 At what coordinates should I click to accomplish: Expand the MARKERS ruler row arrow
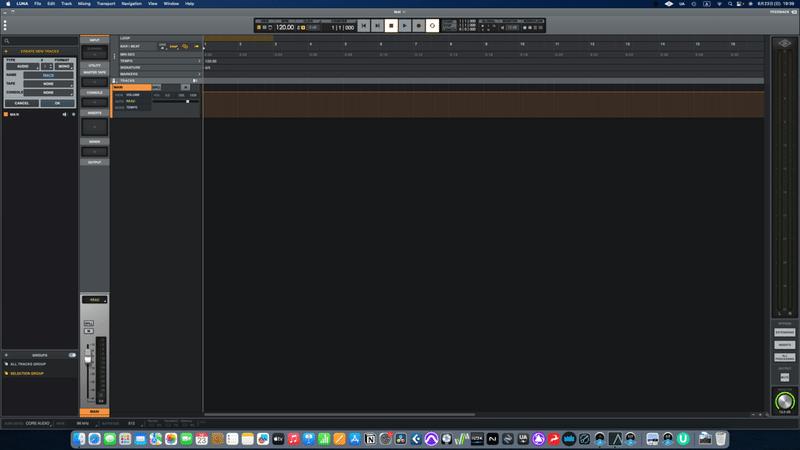[x=199, y=74]
